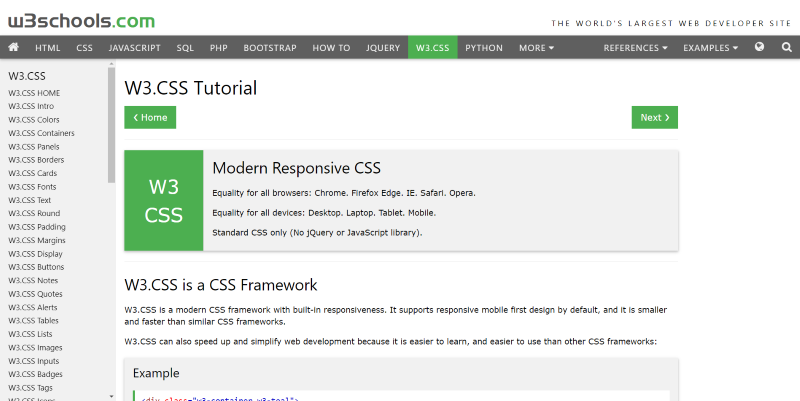Click the 'Equality for all devices' line

tap(324, 213)
